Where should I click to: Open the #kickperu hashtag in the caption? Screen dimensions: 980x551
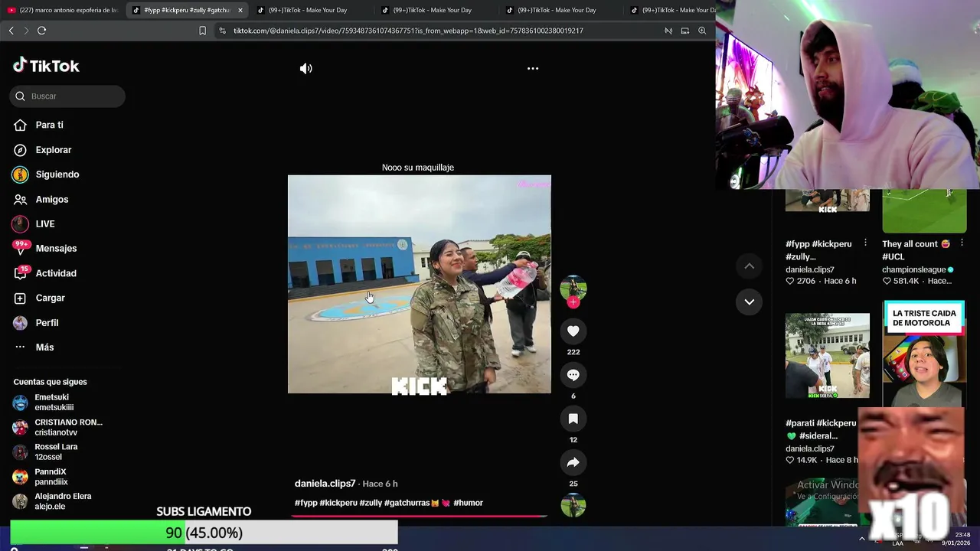click(338, 503)
